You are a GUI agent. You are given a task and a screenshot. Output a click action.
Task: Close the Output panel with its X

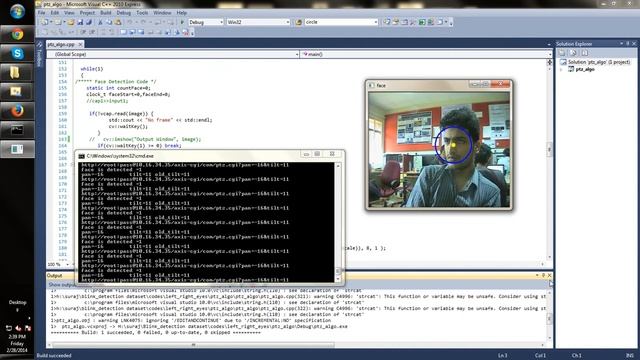pos(549,276)
